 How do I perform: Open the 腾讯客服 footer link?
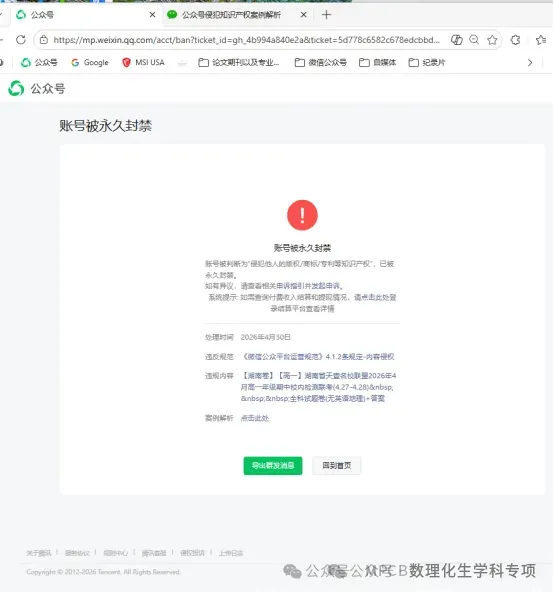(154, 553)
